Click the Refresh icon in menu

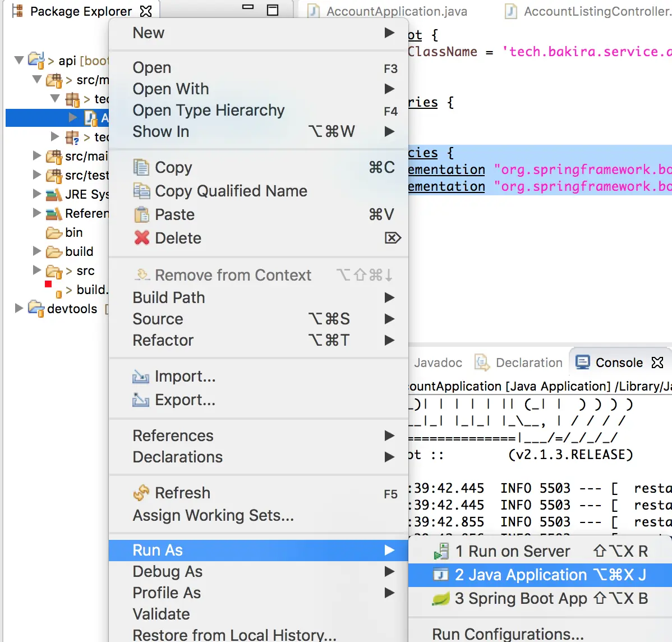(141, 493)
